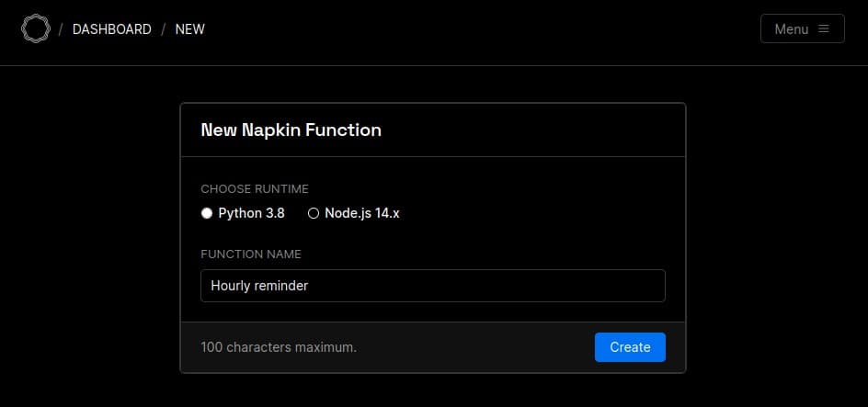Image resolution: width=868 pixels, height=407 pixels.
Task: Open the DASHBOARD breadcrumb link
Action: [112, 29]
